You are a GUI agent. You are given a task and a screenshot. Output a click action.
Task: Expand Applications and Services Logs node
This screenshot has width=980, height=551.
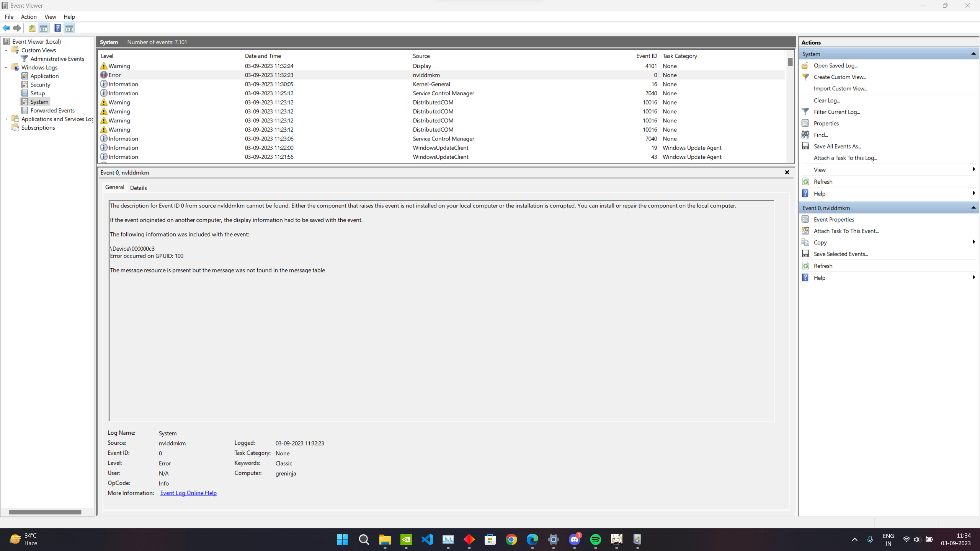pos(6,119)
